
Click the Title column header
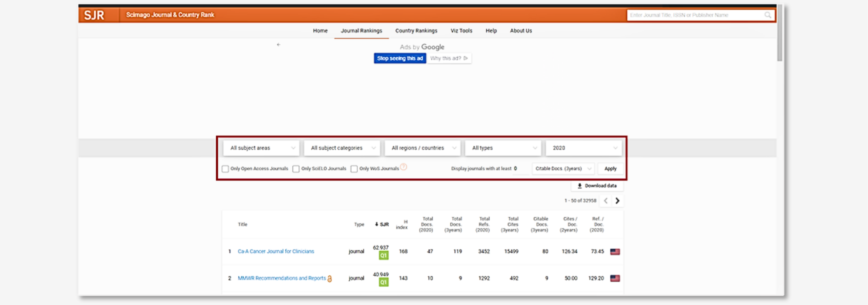point(242,224)
